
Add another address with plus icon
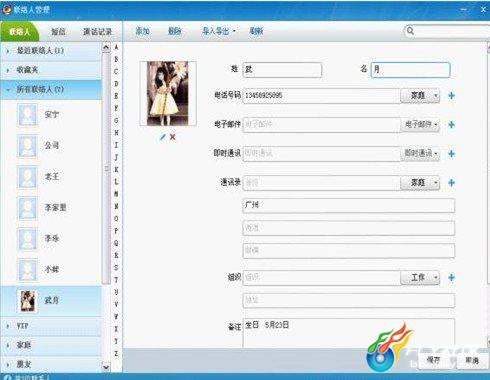pyautogui.click(x=451, y=183)
